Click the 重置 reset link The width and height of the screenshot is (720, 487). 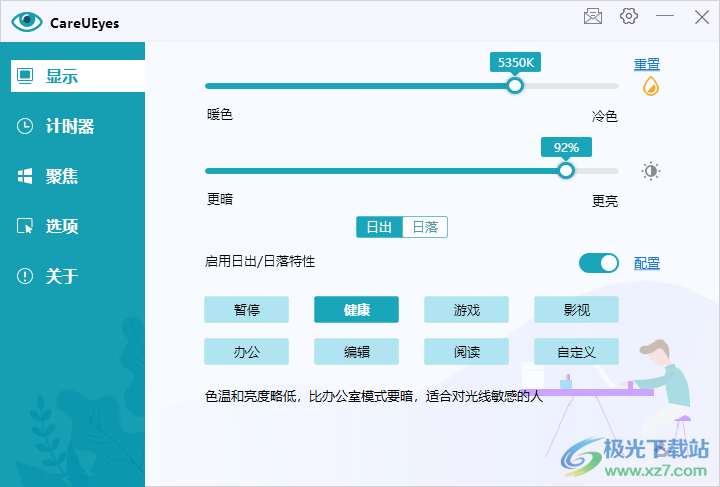(x=647, y=64)
